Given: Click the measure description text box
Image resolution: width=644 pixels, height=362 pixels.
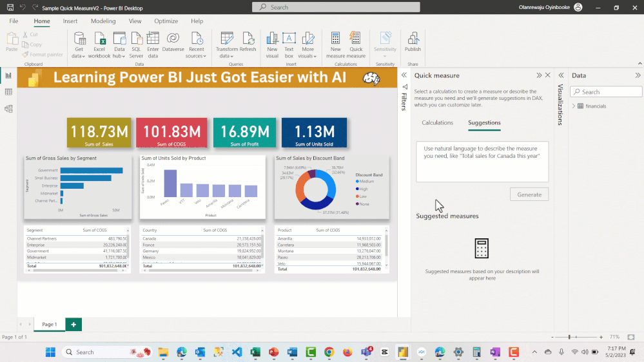Looking at the screenshot, I should point(482,162).
